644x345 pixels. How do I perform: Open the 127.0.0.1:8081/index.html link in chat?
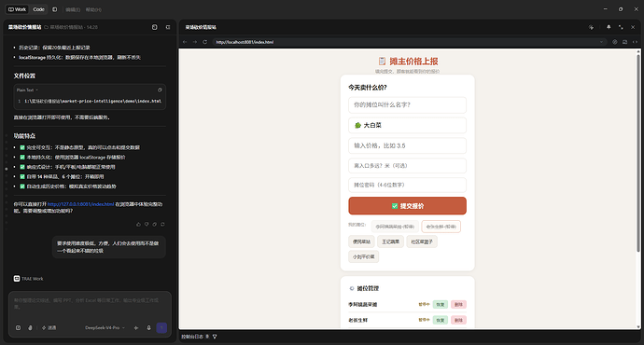(80, 204)
